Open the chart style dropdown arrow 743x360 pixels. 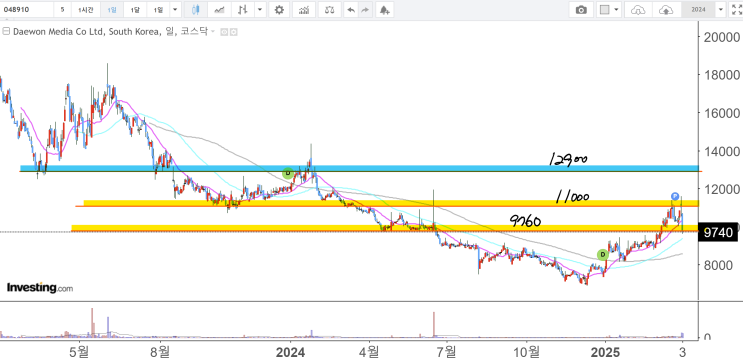point(260,9)
